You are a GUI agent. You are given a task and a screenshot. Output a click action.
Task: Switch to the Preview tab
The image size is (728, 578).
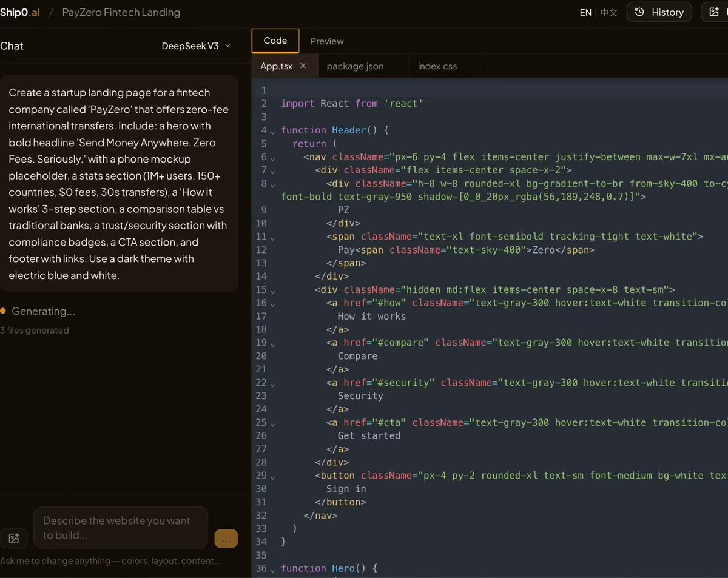click(327, 41)
